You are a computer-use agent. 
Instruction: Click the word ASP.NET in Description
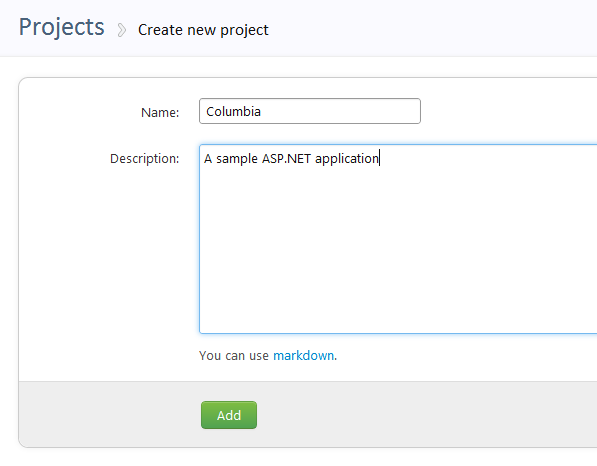click(286, 158)
